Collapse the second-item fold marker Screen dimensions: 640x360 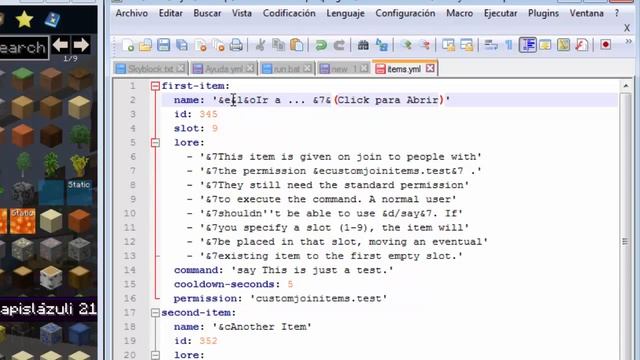click(x=155, y=313)
